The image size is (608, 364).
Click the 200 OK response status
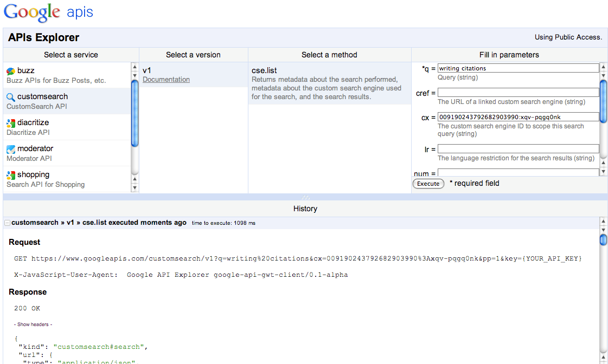click(x=27, y=308)
